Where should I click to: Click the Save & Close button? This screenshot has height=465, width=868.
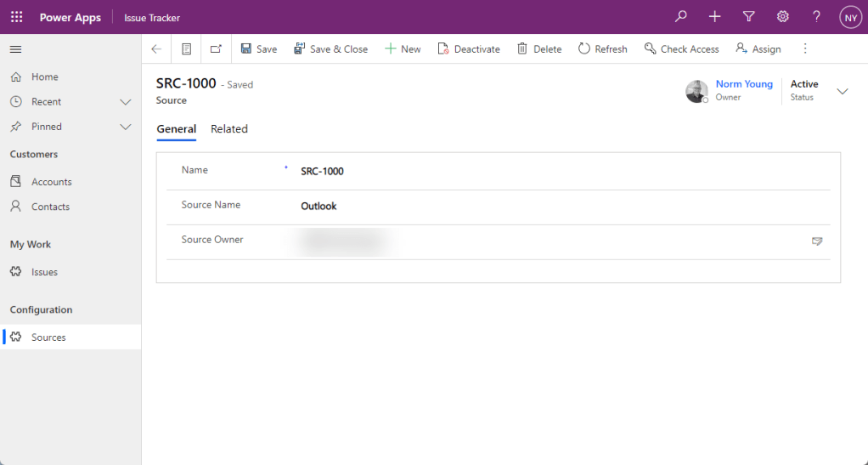(x=330, y=49)
